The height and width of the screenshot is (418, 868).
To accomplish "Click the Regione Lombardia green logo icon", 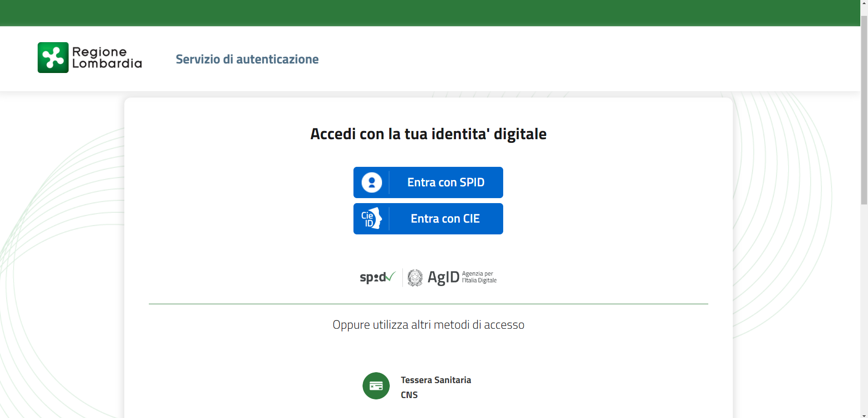I will coord(53,58).
